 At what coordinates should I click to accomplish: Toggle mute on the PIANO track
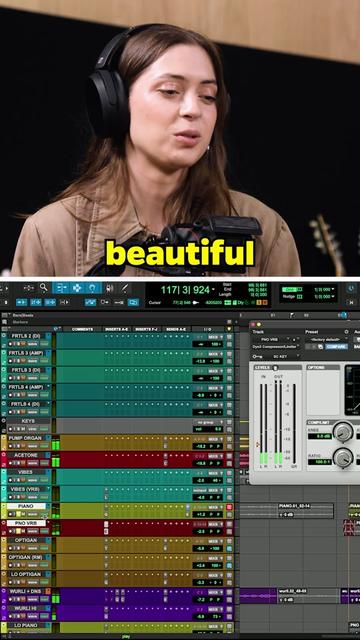(x=23, y=514)
